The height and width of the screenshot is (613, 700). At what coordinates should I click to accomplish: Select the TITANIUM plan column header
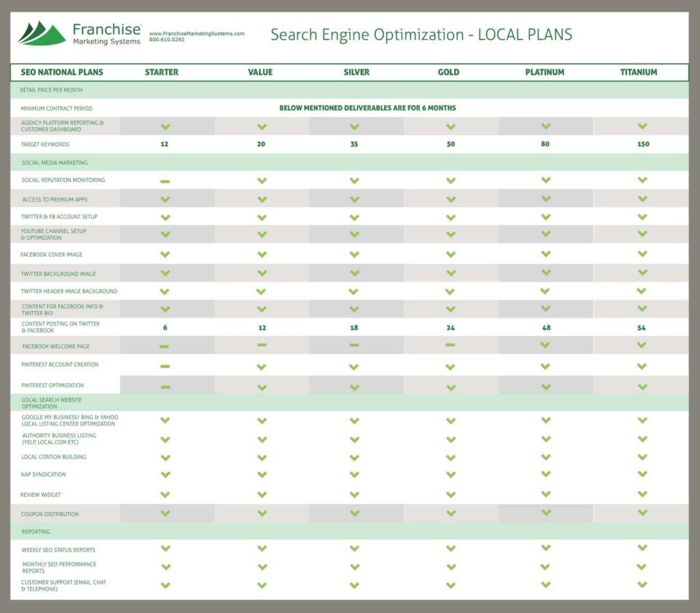[639, 72]
